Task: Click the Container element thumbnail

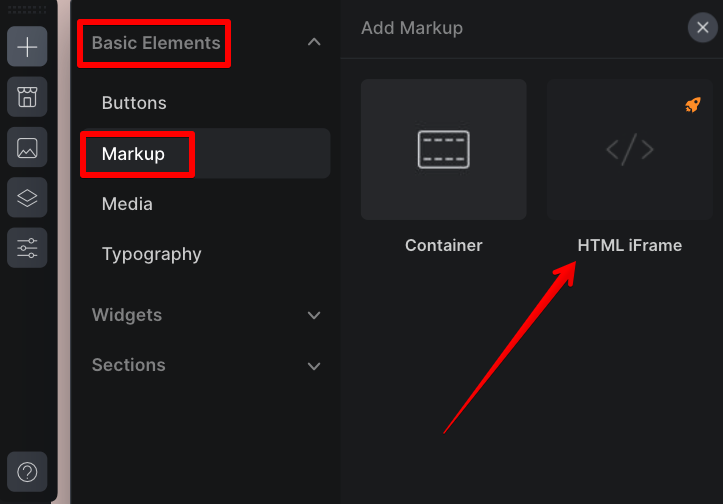Action: click(443, 150)
